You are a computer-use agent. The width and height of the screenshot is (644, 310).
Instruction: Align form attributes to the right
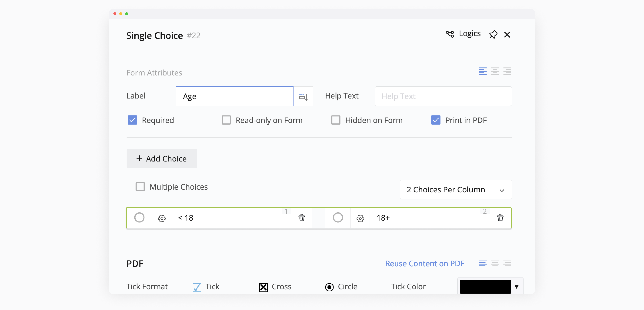(507, 71)
